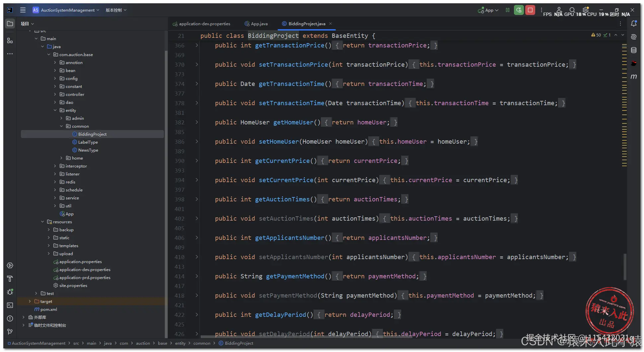Open the more actions menu in toolbar
Screen dimensions: 644x352
pos(541,10)
